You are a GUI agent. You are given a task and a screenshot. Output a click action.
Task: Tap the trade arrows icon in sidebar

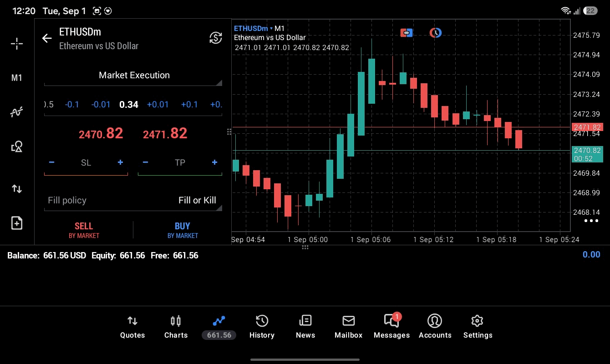[x=17, y=188]
